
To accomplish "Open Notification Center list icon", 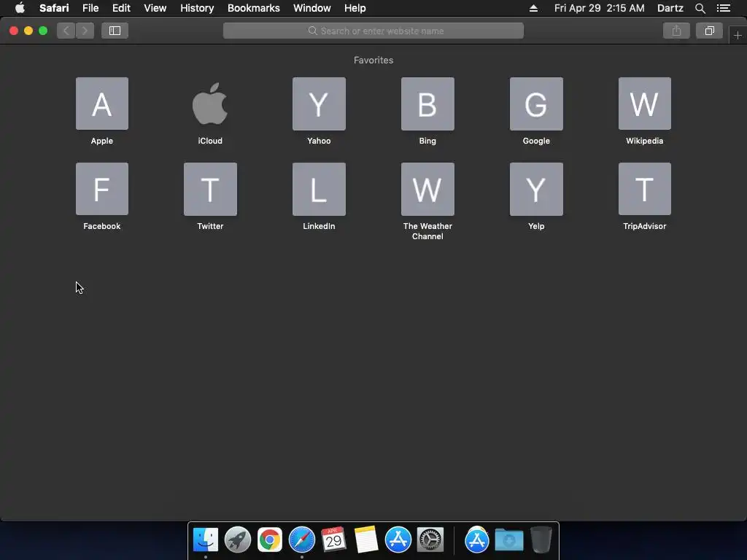I will coord(723,8).
